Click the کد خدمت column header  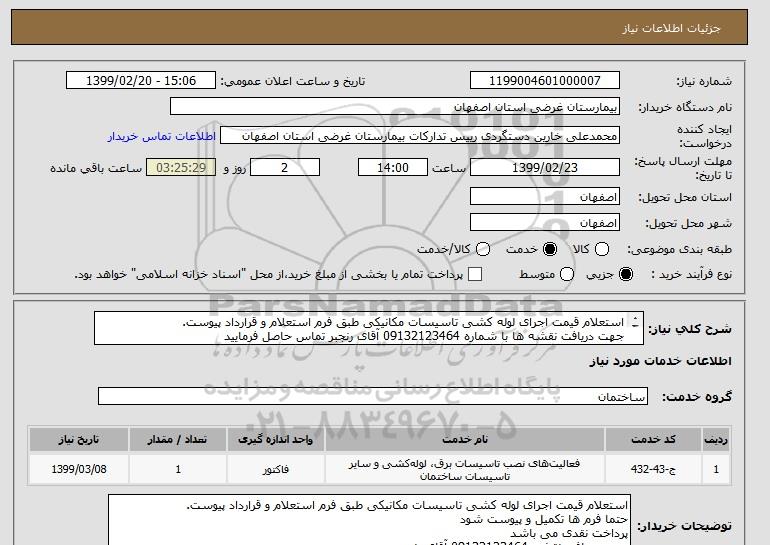(x=653, y=439)
